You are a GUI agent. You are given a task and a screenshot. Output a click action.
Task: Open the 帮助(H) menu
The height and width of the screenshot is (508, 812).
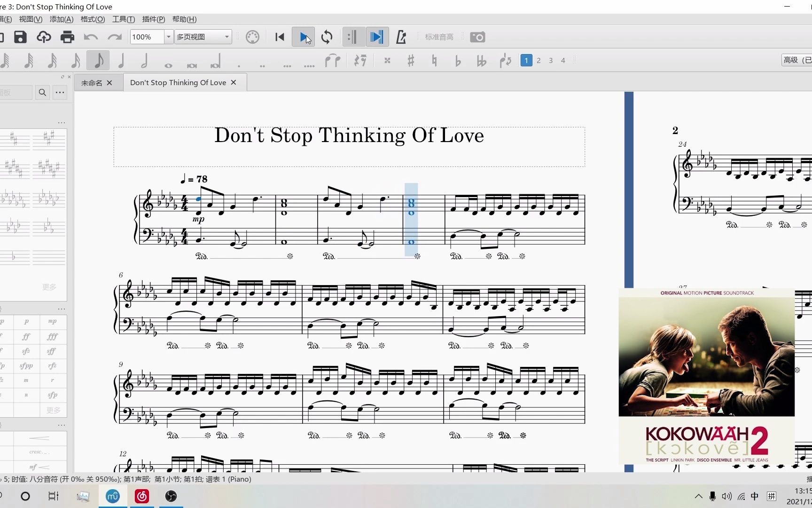click(x=184, y=19)
